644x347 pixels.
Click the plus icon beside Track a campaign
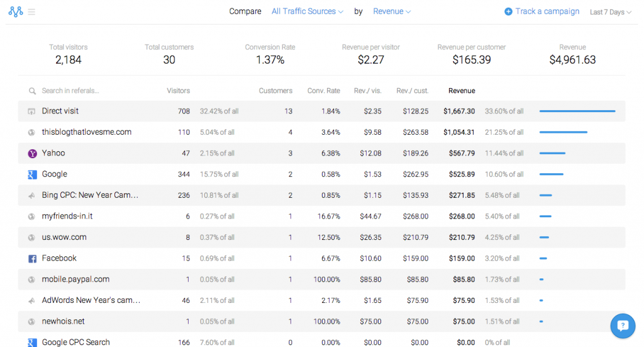pyautogui.click(x=508, y=11)
